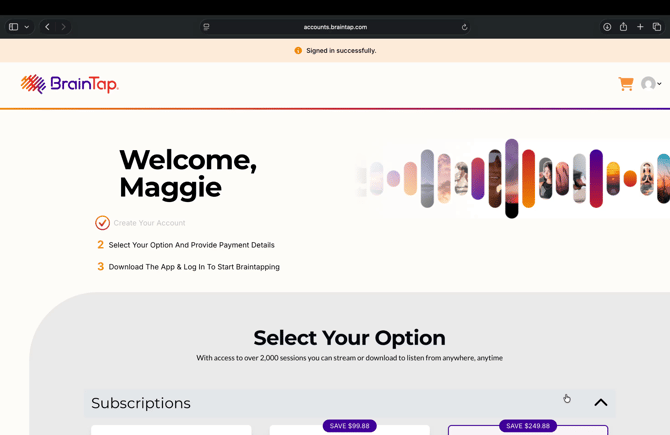Open Safari downloads button

pos(607,27)
